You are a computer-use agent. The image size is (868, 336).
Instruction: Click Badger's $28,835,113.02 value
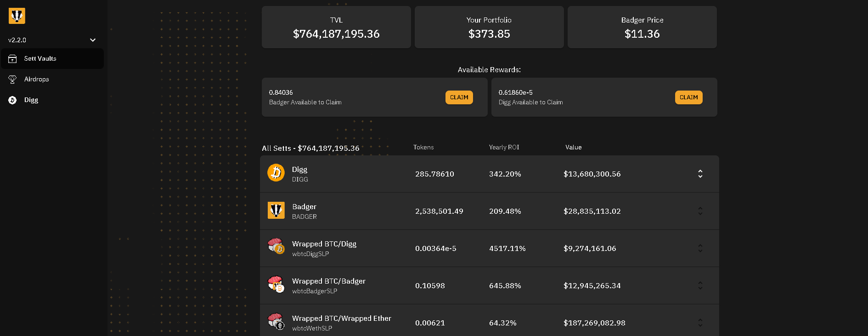592,211
